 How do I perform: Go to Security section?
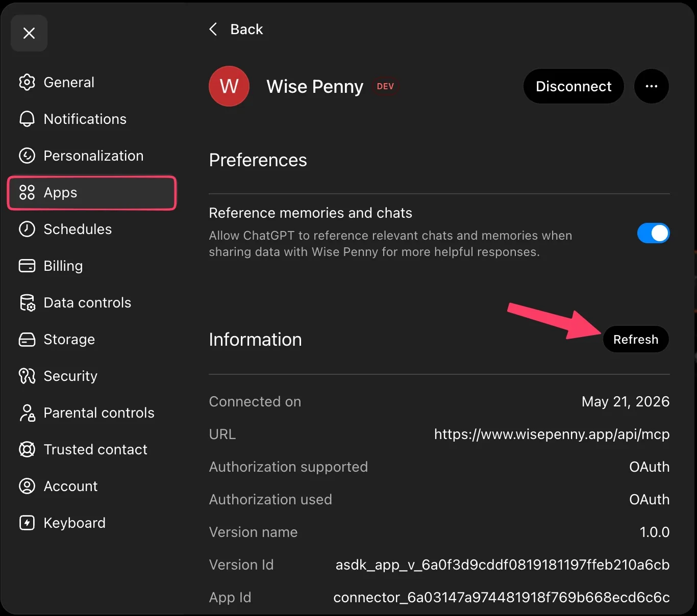coord(92,376)
